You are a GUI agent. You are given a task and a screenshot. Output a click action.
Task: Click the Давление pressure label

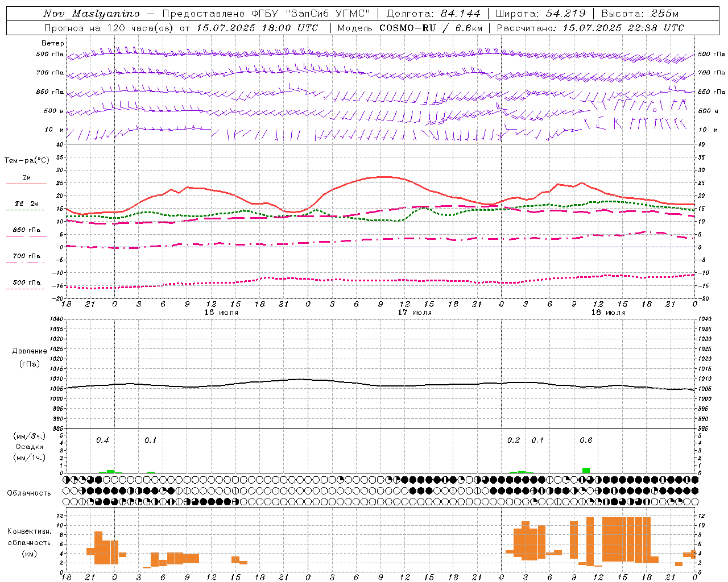30,351
